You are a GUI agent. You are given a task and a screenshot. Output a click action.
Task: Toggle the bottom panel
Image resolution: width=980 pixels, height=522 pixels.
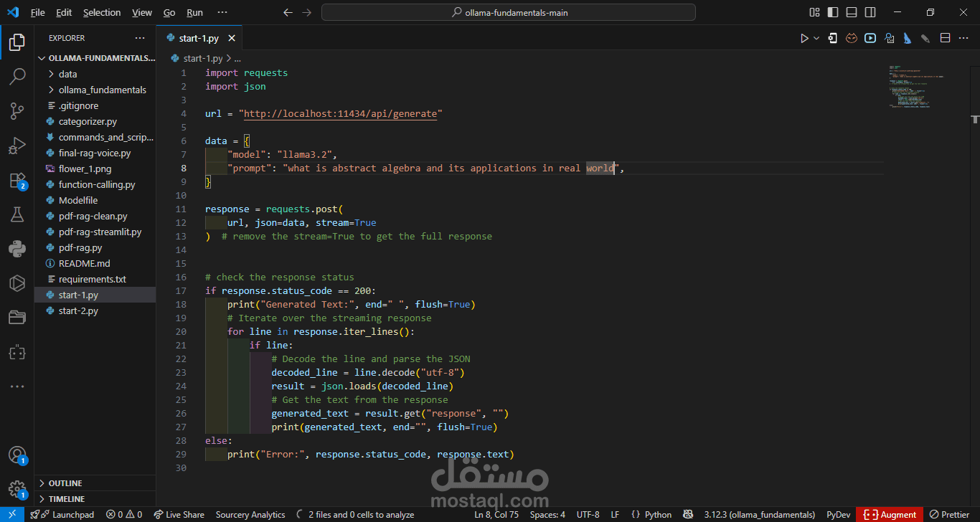pyautogui.click(x=852, y=12)
